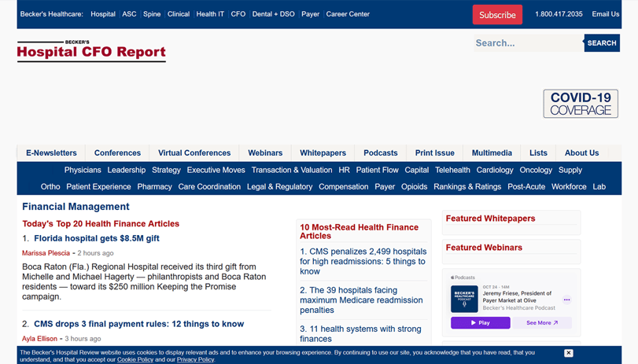Select Compensation category
638x364 pixels.
click(344, 186)
